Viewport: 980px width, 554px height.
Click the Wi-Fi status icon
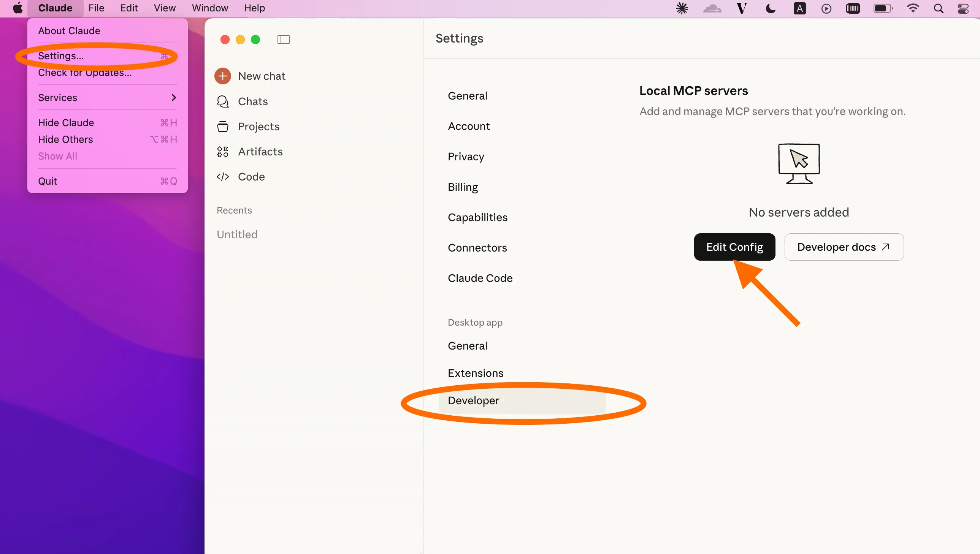tap(913, 8)
